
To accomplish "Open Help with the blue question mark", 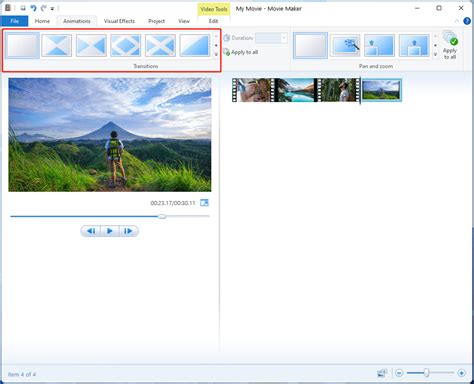I will (x=467, y=21).
